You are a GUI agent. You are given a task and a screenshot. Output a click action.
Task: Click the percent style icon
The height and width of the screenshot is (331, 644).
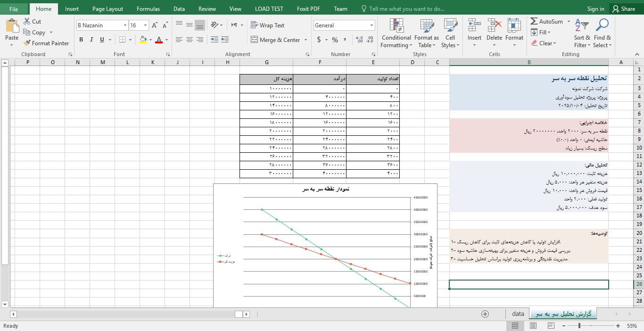tap(335, 40)
